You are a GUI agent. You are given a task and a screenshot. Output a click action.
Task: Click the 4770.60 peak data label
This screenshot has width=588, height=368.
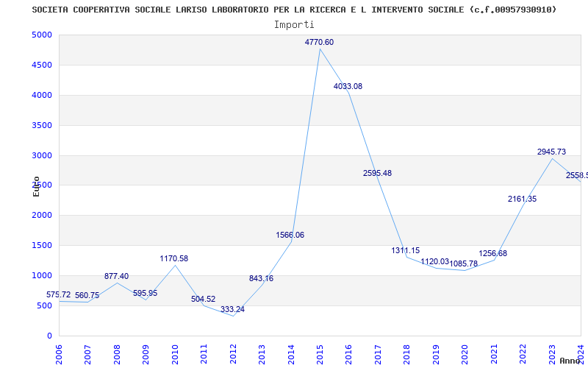pyautogui.click(x=319, y=43)
